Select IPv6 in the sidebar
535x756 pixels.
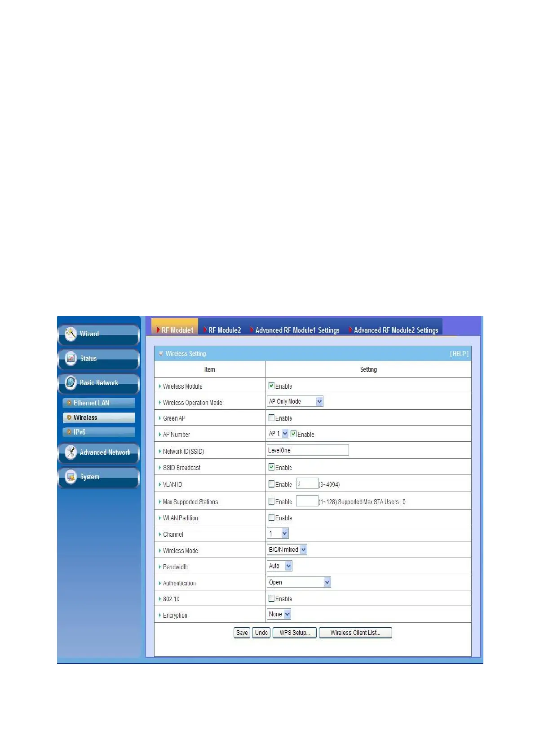click(98, 432)
